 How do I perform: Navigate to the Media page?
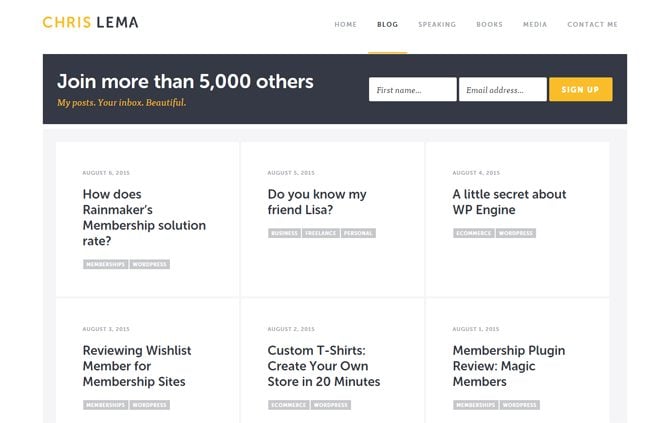[x=535, y=24]
